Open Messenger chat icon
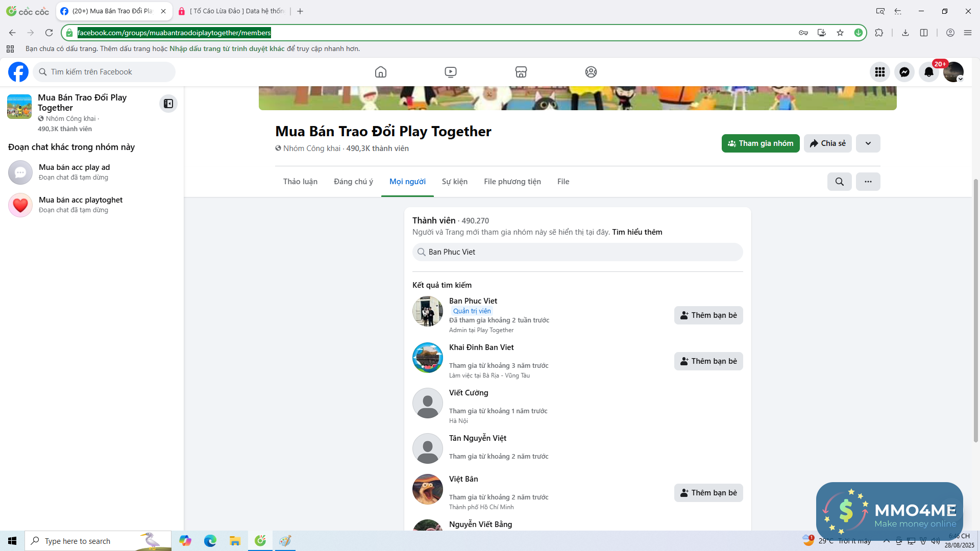Viewport: 980px width, 551px height. (x=904, y=72)
